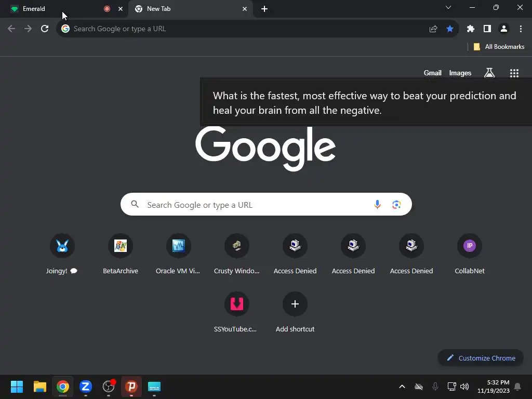532x399 pixels.
Task: Open the SSYouTube.c... shortcut
Action: (x=237, y=312)
